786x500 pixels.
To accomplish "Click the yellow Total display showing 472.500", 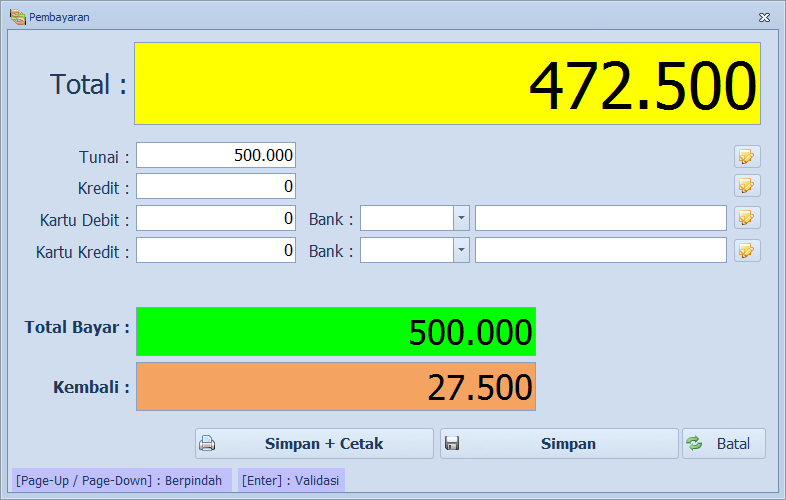I will (447, 84).
